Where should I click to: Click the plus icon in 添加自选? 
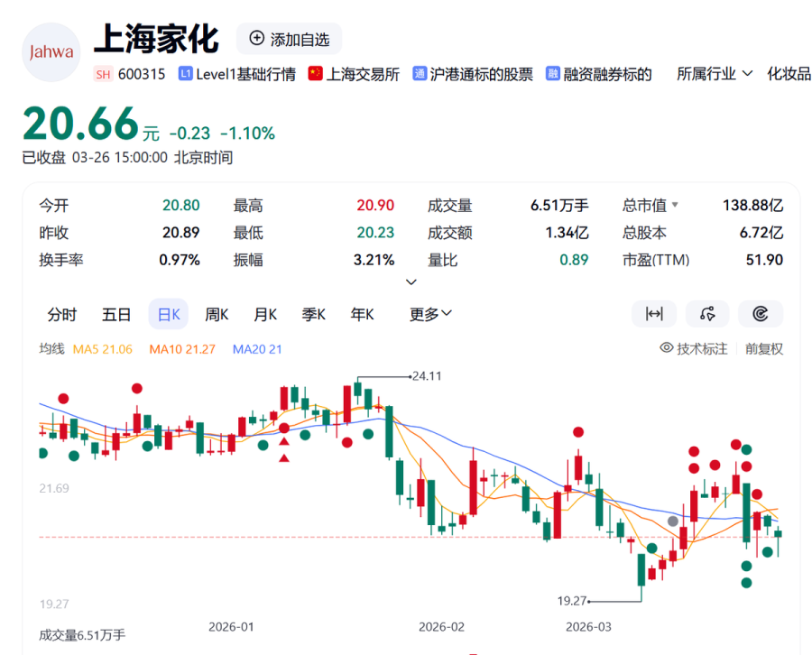click(x=256, y=38)
